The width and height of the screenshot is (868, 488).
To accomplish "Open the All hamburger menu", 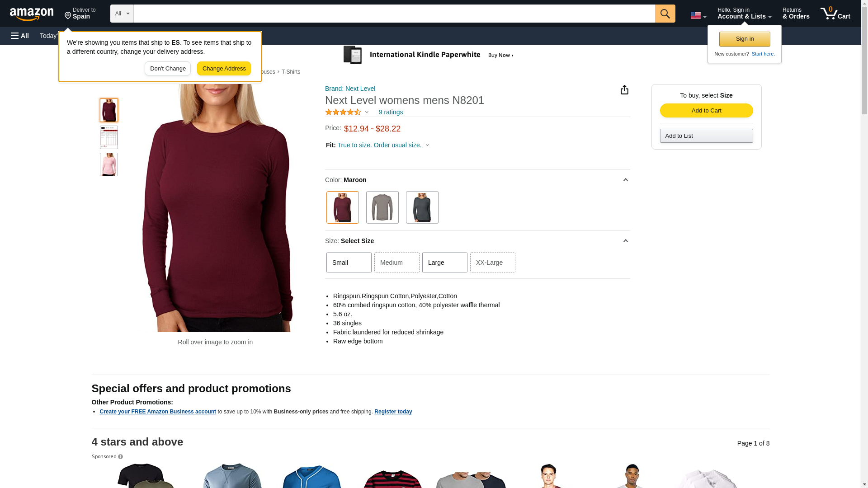I will click(20, 36).
